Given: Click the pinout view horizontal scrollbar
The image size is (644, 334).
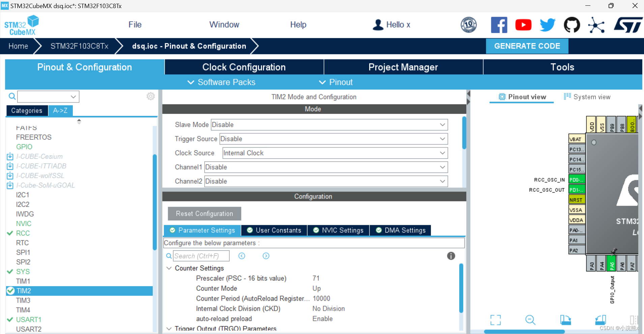Looking at the screenshot, I should 524,332.
